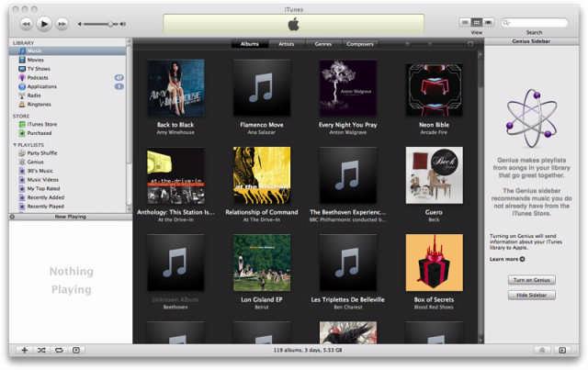Select the Composers tab
The width and height of the screenshot is (588, 370).
(359, 44)
